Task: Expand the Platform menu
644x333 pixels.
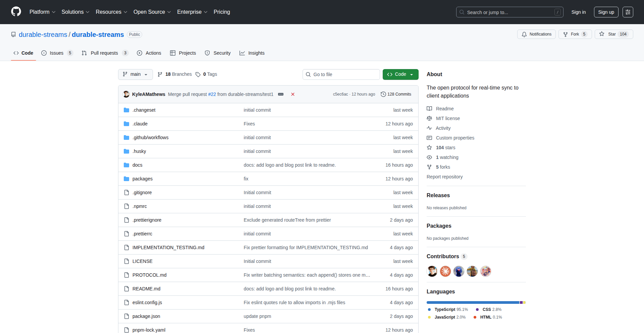Action: (x=42, y=12)
